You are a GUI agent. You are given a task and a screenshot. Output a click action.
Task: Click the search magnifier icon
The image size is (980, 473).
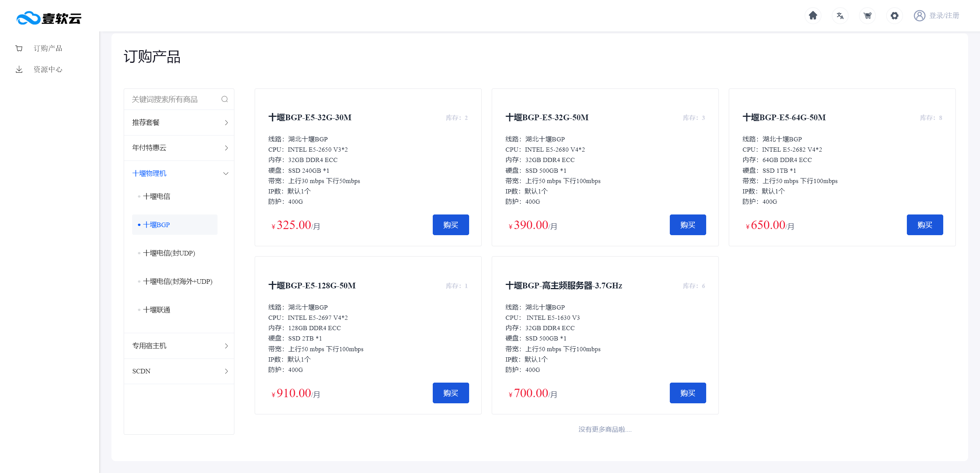[224, 99]
